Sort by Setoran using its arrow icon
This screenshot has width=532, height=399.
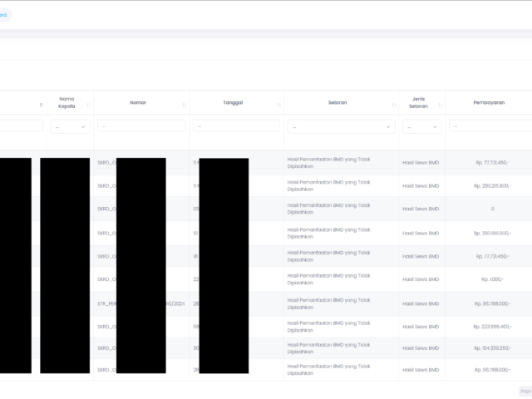(x=393, y=106)
